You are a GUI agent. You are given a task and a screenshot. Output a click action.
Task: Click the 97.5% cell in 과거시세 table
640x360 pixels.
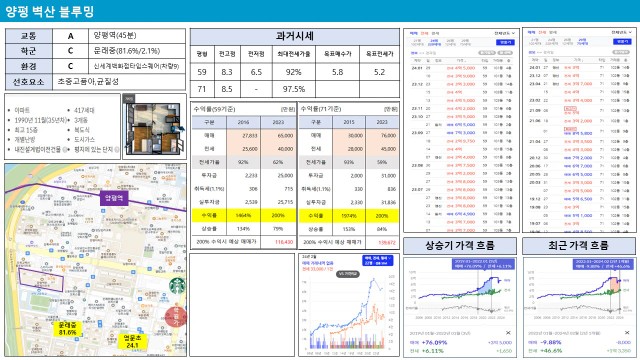[x=293, y=89]
